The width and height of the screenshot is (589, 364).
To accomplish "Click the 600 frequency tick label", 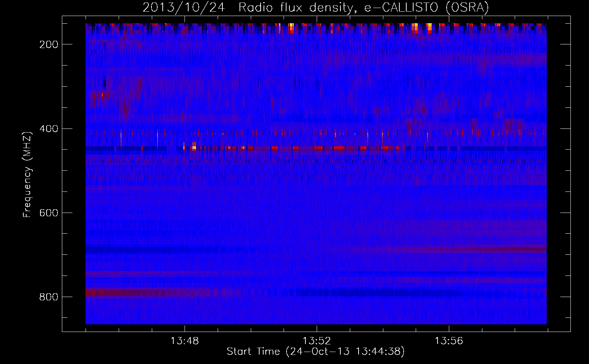I will pos(48,213).
